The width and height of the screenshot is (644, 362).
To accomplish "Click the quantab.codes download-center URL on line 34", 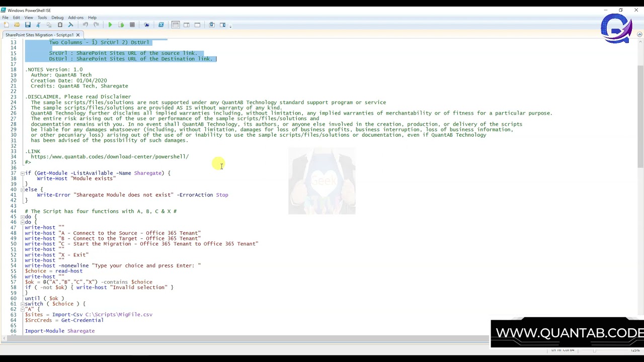I will coord(110,157).
